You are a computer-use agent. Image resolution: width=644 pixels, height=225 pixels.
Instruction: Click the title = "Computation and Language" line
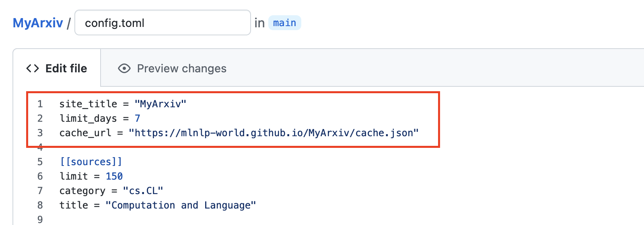pyautogui.click(x=158, y=205)
